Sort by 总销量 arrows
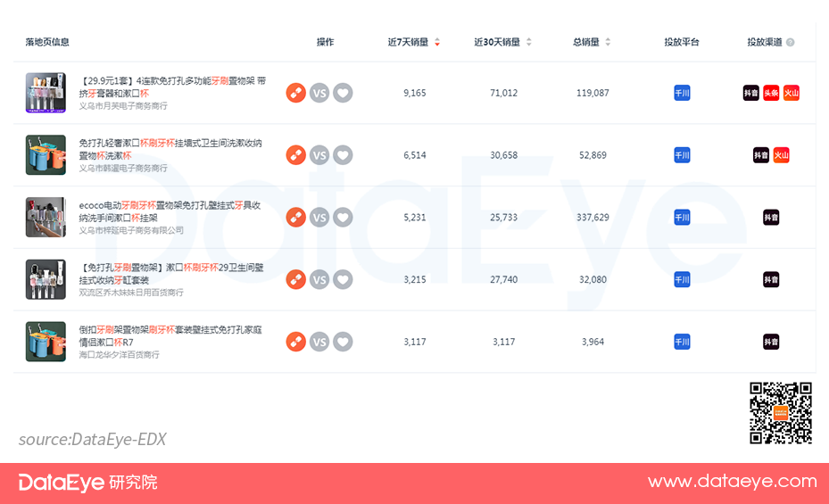Image resolution: width=829 pixels, height=504 pixels. pos(608,42)
